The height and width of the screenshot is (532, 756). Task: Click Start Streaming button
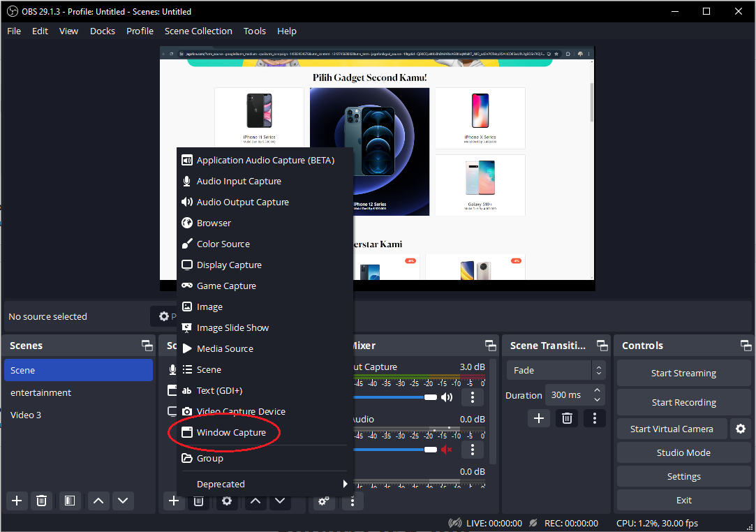coord(683,373)
